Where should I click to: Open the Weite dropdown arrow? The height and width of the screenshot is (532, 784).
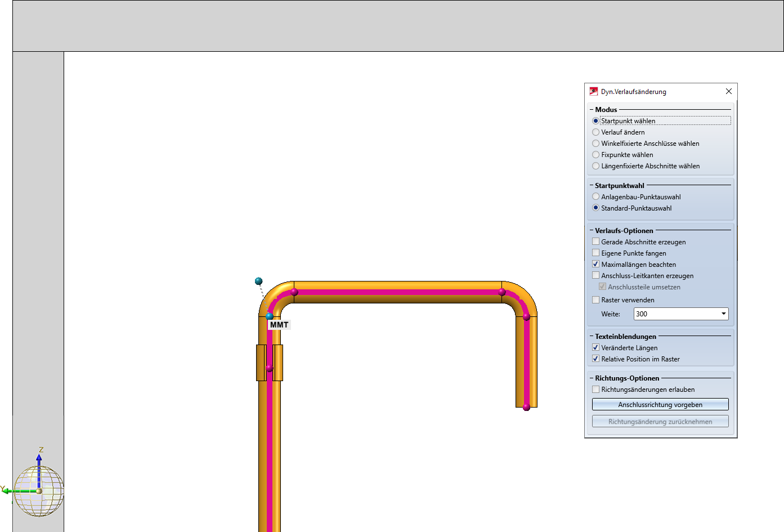tap(723, 314)
